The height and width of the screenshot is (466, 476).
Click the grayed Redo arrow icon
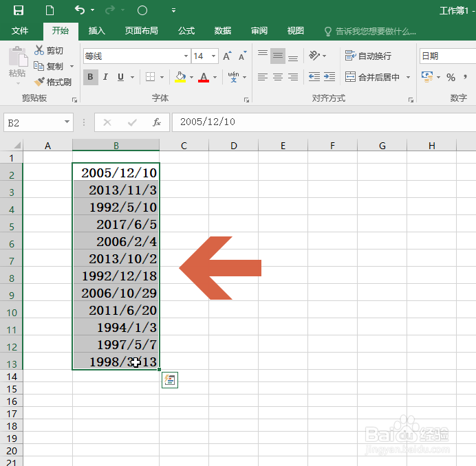pyautogui.click(x=110, y=10)
